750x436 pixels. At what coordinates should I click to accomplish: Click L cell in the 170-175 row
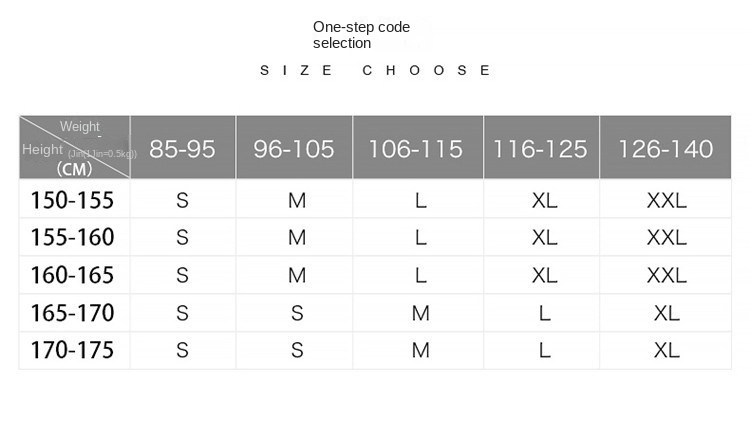click(x=544, y=350)
